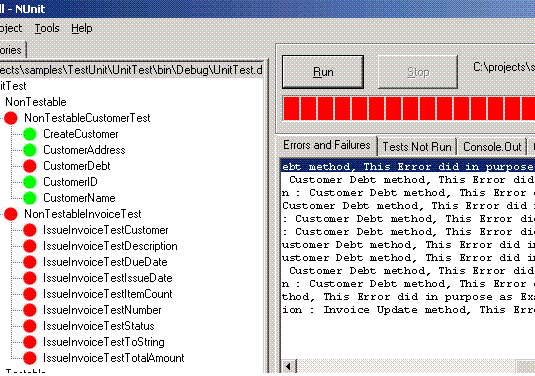This screenshot has height=376, width=535.
Task: Select the IssueInvoiceTestDueDate test
Action: [x=105, y=262]
